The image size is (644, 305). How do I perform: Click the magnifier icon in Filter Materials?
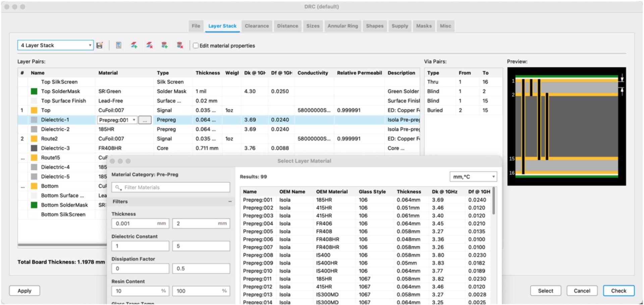(118, 188)
